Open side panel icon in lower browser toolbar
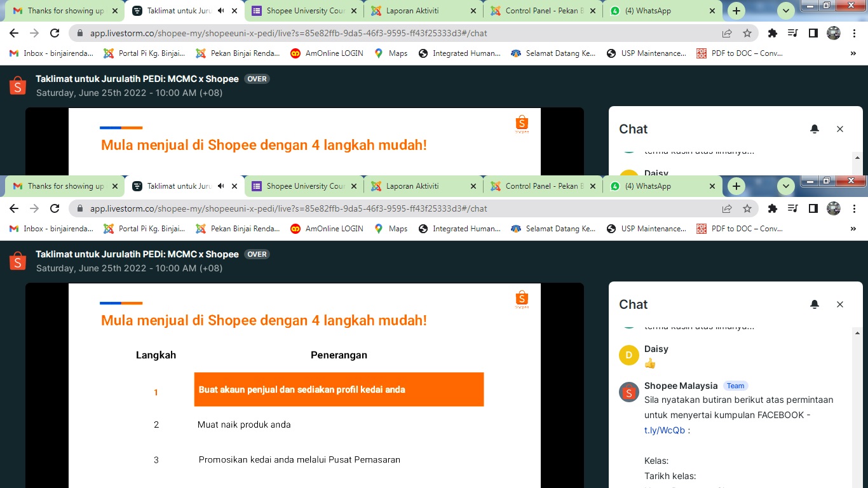This screenshot has height=488, width=868. (813, 208)
